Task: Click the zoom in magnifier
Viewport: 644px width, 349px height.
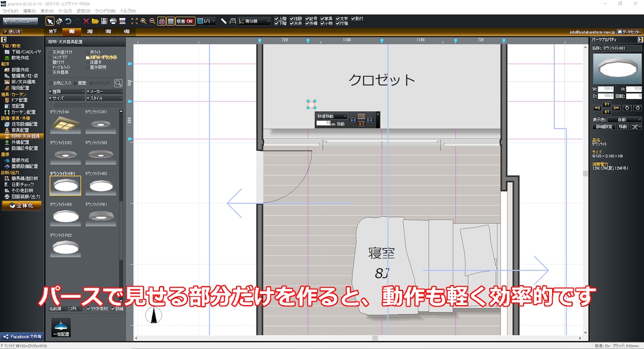Action: tap(144, 21)
